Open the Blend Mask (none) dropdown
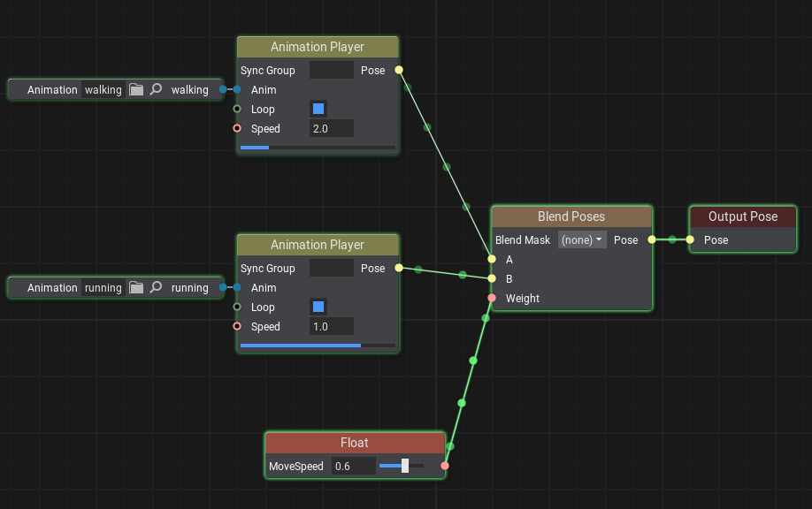812x509 pixels. point(582,240)
